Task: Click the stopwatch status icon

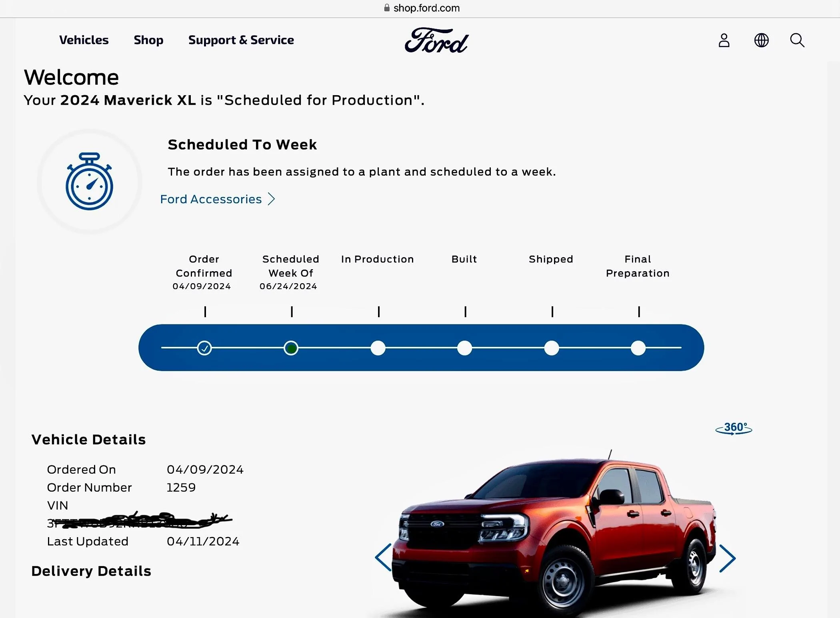Action: click(x=89, y=181)
